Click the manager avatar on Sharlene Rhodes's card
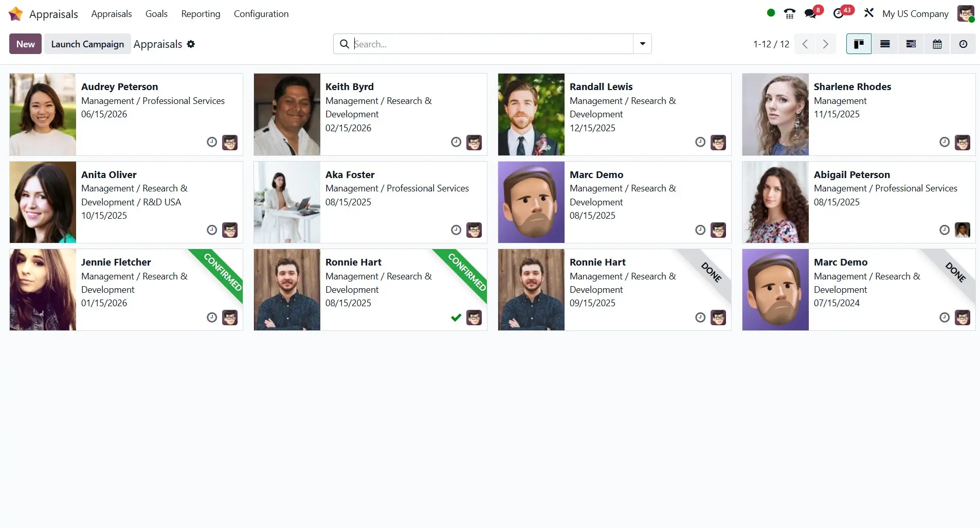Screen dimensions: 980x528 963,143
